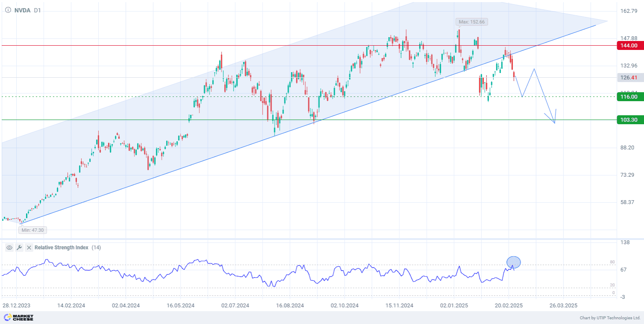
Task: Click the 58.37 price axis value
Action: 628,202
